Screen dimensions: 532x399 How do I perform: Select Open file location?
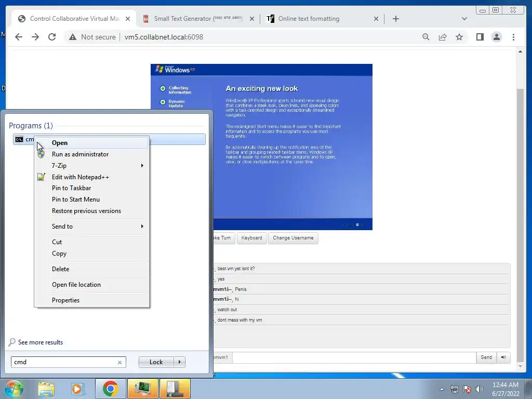[x=92, y=285]
